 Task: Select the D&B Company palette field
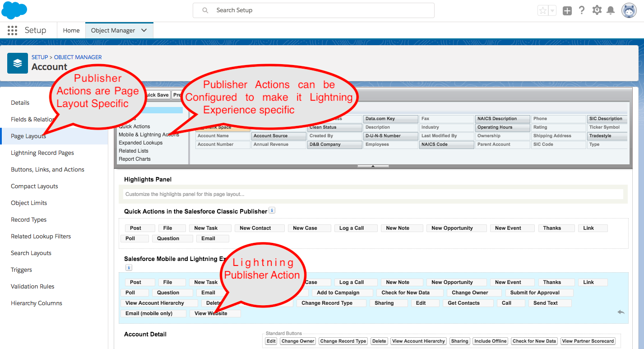click(335, 144)
